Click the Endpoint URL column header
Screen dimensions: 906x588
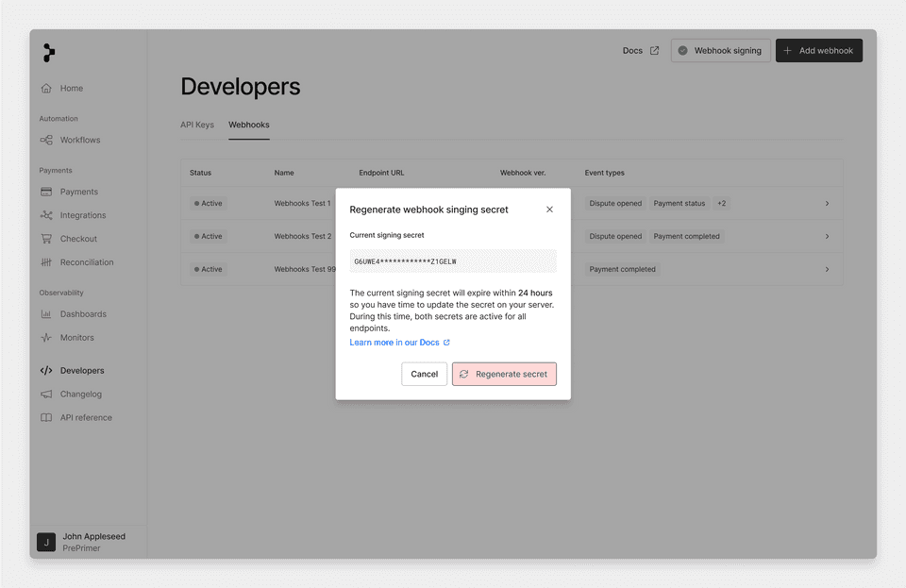tap(381, 173)
